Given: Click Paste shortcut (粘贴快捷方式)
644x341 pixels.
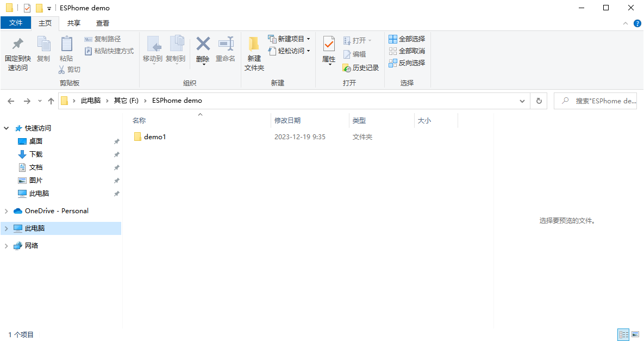Looking at the screenshot, I should click(x=109, y=51).
